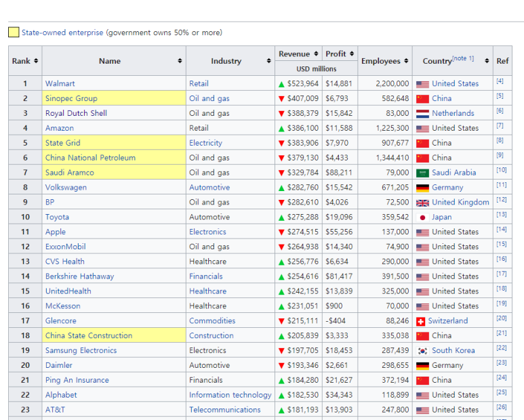The height and width of the screenshot is (420, 524).
Task: Open the Construction industry link
Action: click(211, 335)
